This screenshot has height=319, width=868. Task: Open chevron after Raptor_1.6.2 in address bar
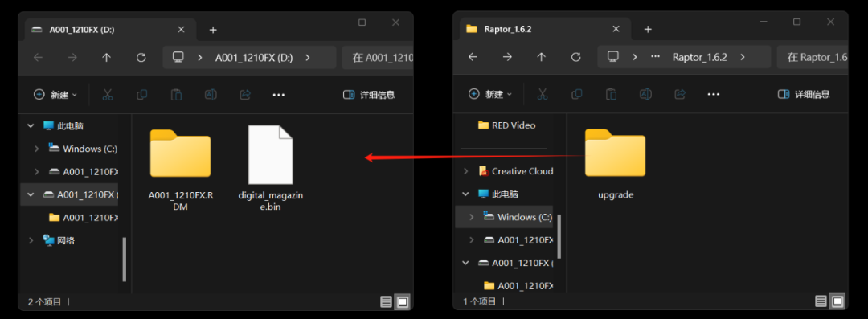tap(743, 57)
